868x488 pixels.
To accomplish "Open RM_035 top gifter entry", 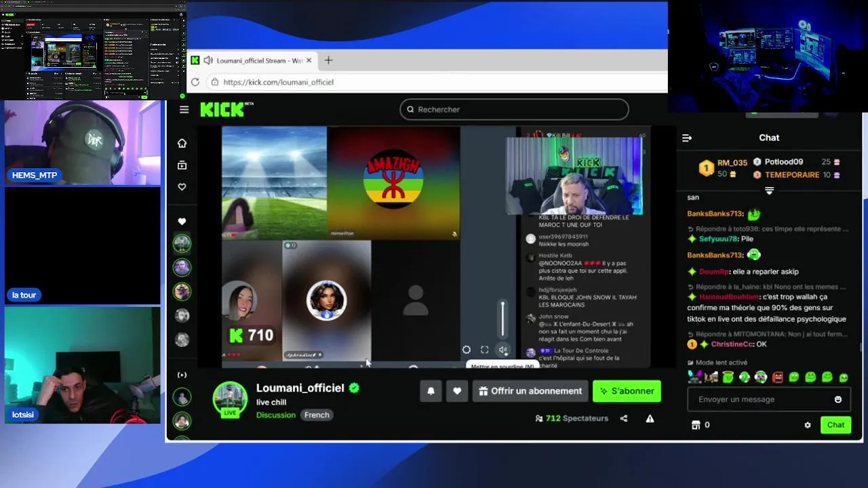I will coord(724,168).
